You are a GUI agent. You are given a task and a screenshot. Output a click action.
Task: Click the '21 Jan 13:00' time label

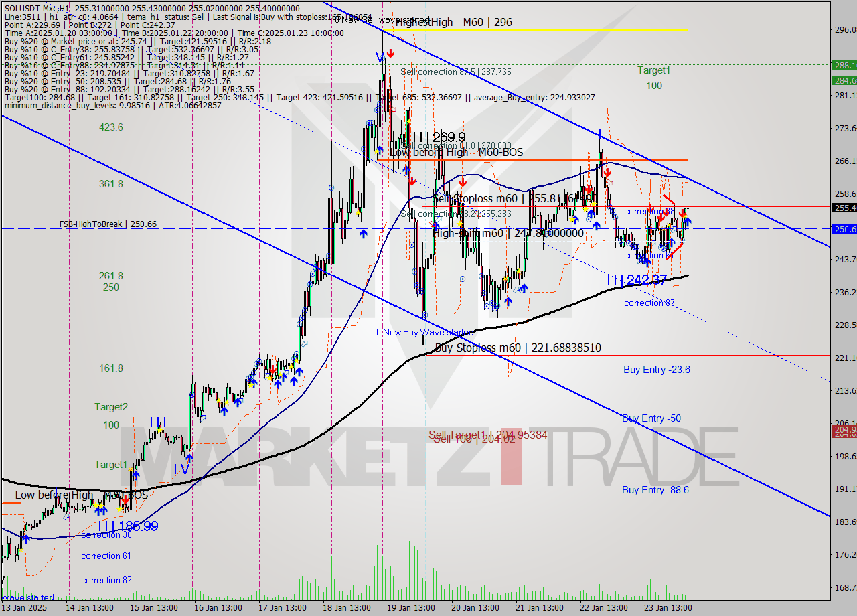(x=538, y=608)
